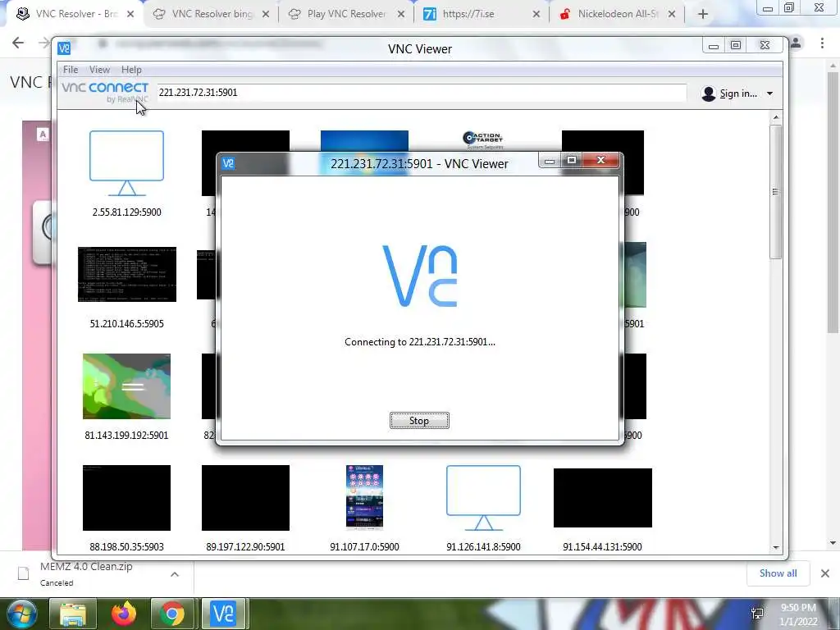Click the Connecting to 221.231.72.31:5901 status text

[x=420, y=342]
